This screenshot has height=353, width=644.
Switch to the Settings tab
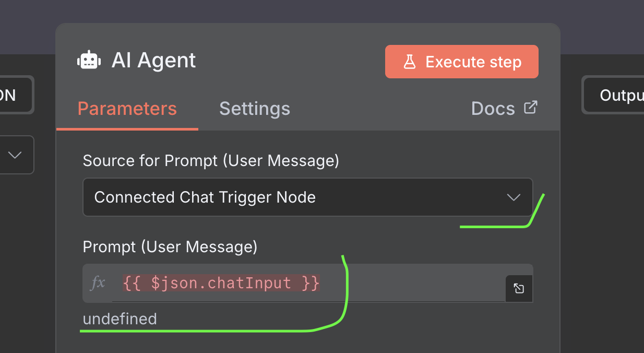tap(254, 109)
